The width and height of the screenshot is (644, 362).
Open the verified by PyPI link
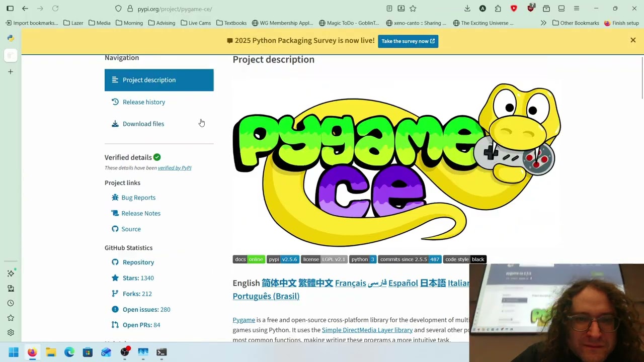[175, 168]
